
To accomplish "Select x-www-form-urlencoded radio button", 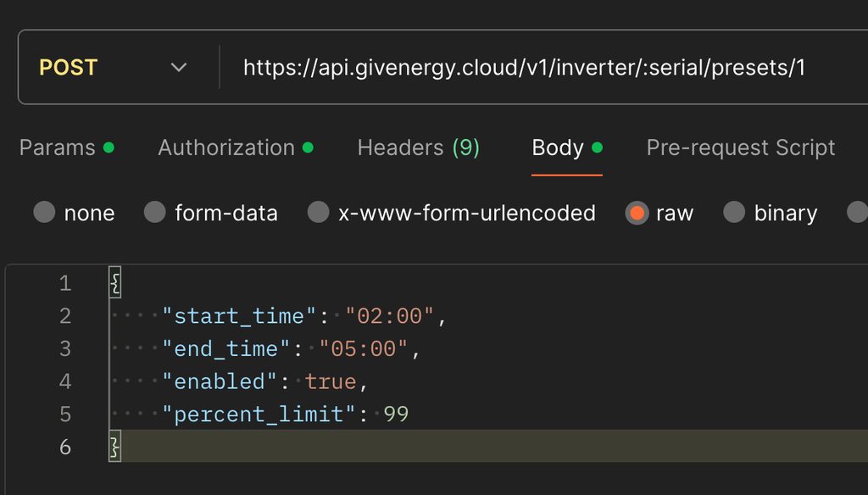I will click(318, 213).
